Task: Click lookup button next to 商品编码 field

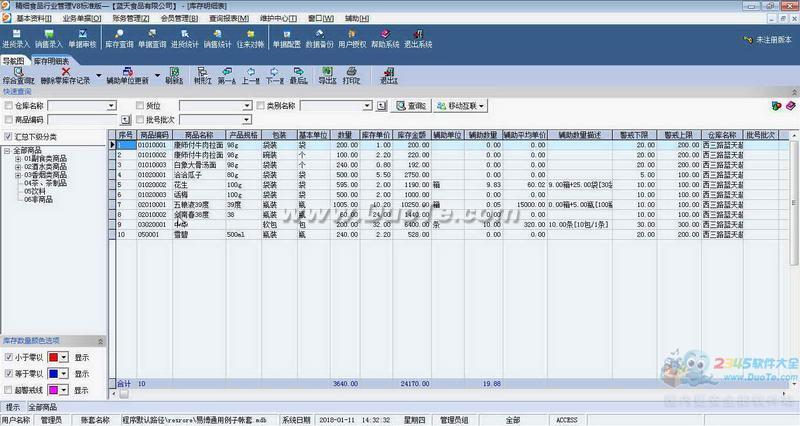Action: pyautogui.click(x=126, y=120)
